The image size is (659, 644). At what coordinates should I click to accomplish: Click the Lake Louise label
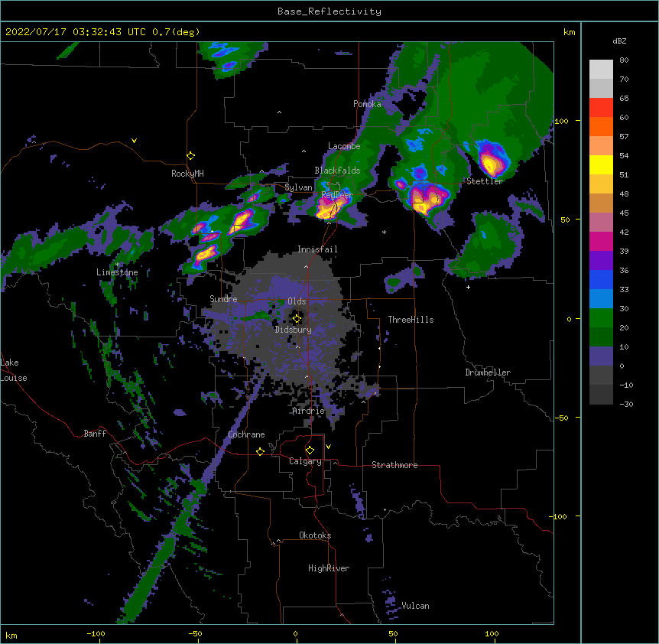coord(14,370)
